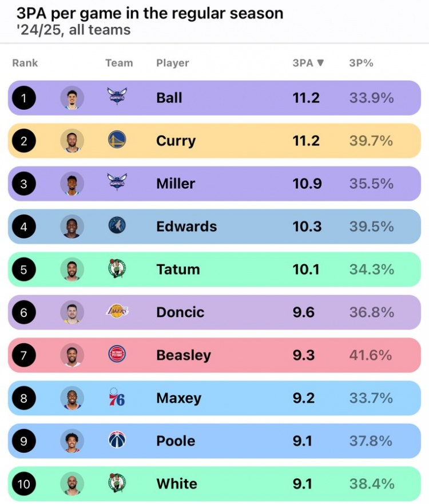Click the Detroit Pistons logo

pos(117,355)
